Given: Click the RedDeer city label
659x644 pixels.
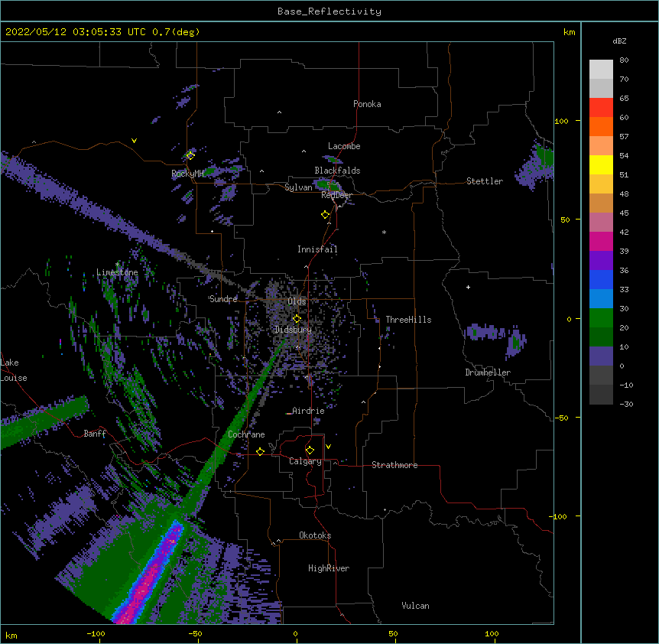Looking at the screenshot, I should 336,195.
